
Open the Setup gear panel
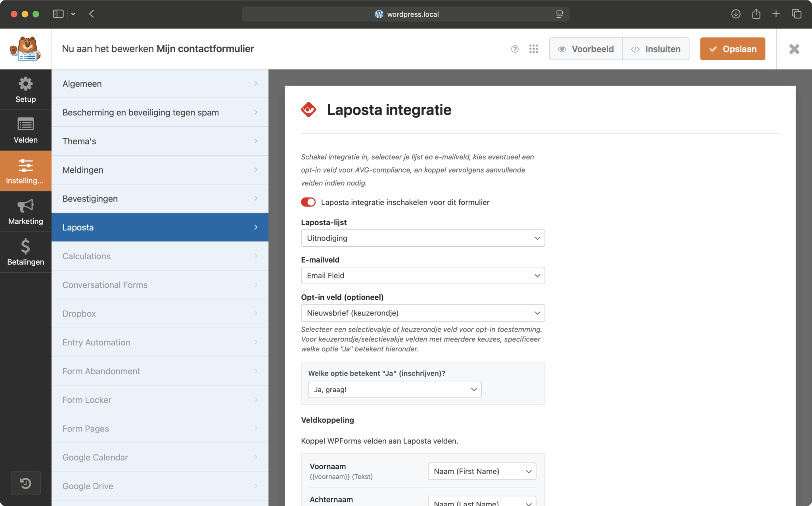(x=25, y=90)
